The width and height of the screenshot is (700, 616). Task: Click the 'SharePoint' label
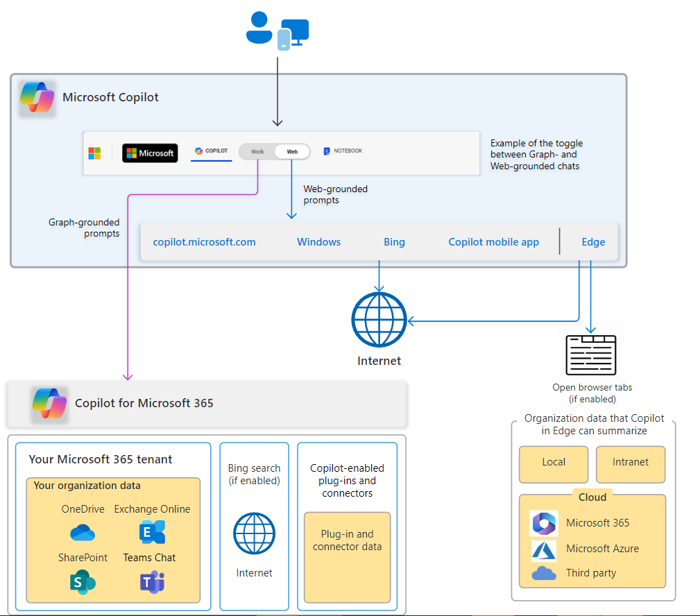pyautogui.click(x=83, y=558)
